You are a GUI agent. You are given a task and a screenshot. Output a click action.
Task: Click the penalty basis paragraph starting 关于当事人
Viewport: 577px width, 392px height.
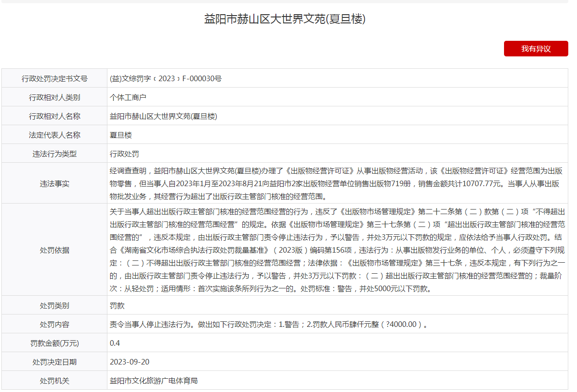337,250
